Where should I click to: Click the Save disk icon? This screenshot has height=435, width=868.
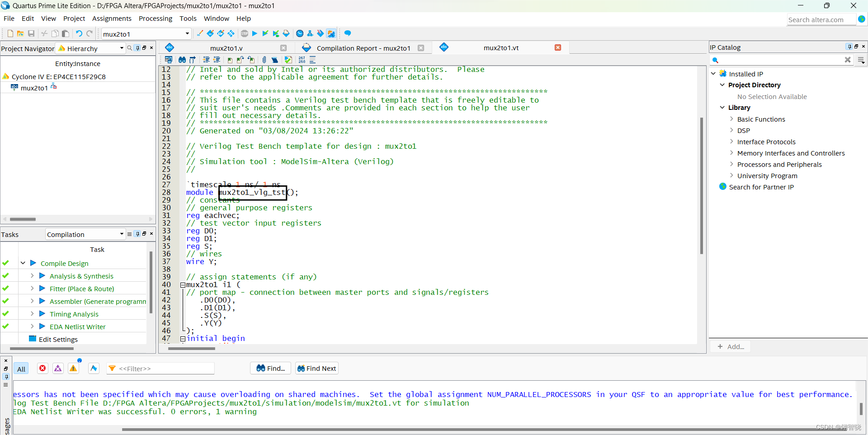(x=31, y=33)
